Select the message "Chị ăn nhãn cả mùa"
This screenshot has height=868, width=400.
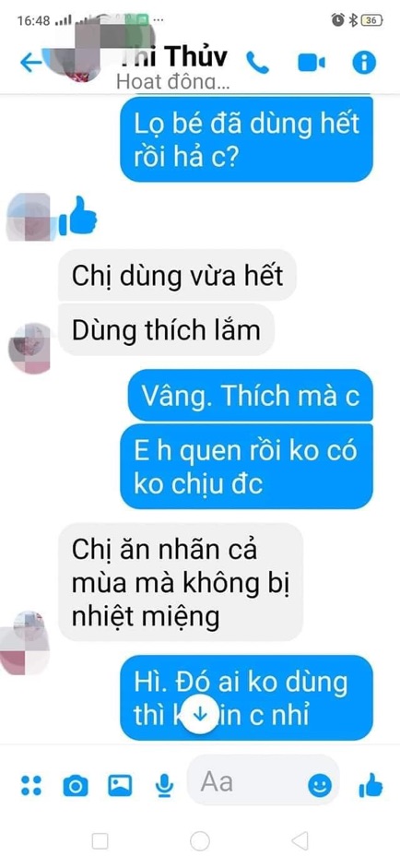point(181,581)
